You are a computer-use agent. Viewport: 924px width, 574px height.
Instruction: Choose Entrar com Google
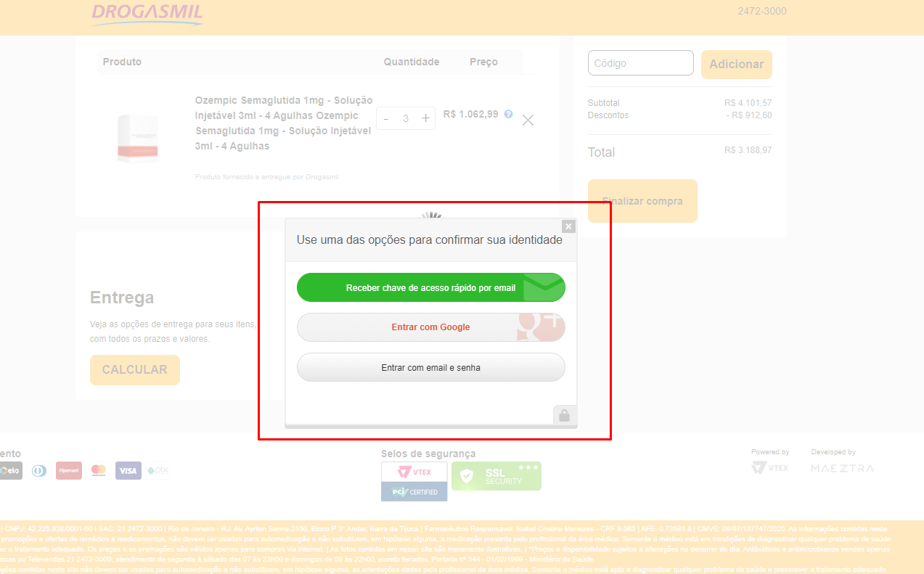pyautogui.click(x=431, y=327)
